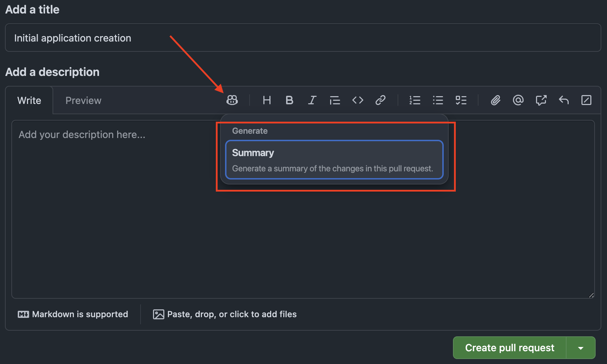
Task: Click into the pull request title field
Action: 302,38
